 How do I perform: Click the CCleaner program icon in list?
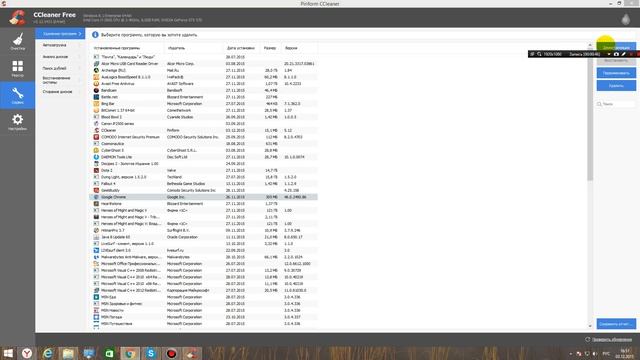(x=96, y=130)
